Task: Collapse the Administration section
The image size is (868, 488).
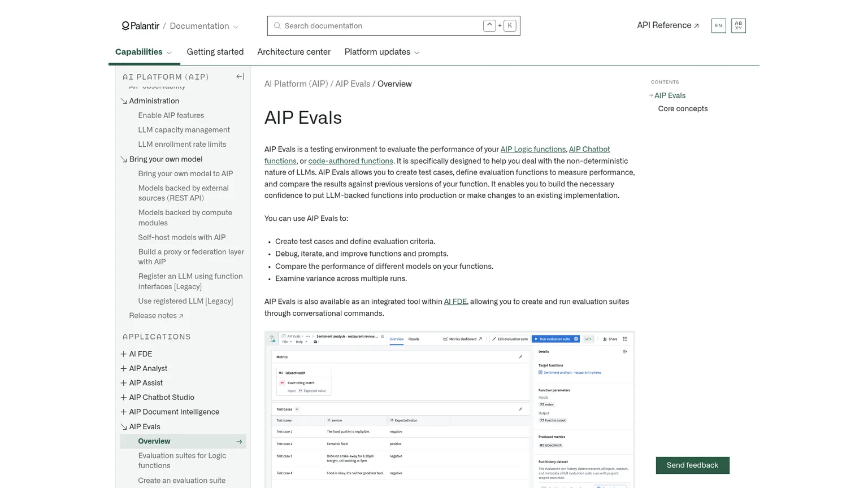Action: tap(124, 101)
